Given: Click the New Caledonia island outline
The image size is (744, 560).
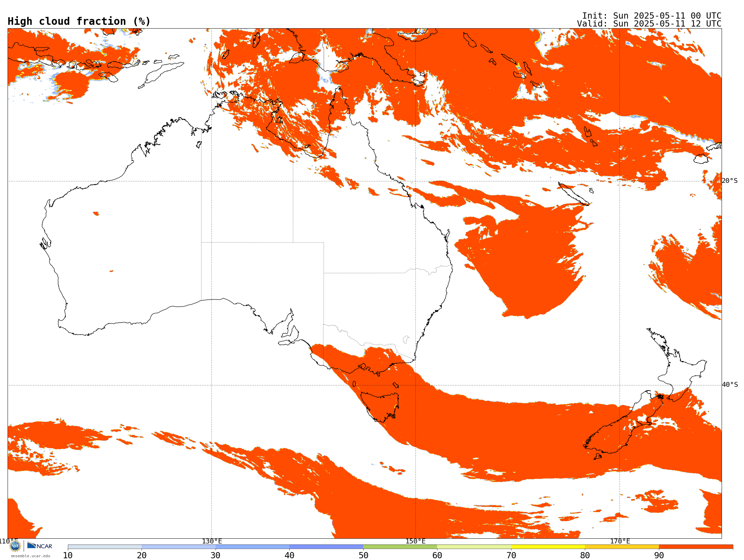Looking at the screenshot, I should click(573, 194).
